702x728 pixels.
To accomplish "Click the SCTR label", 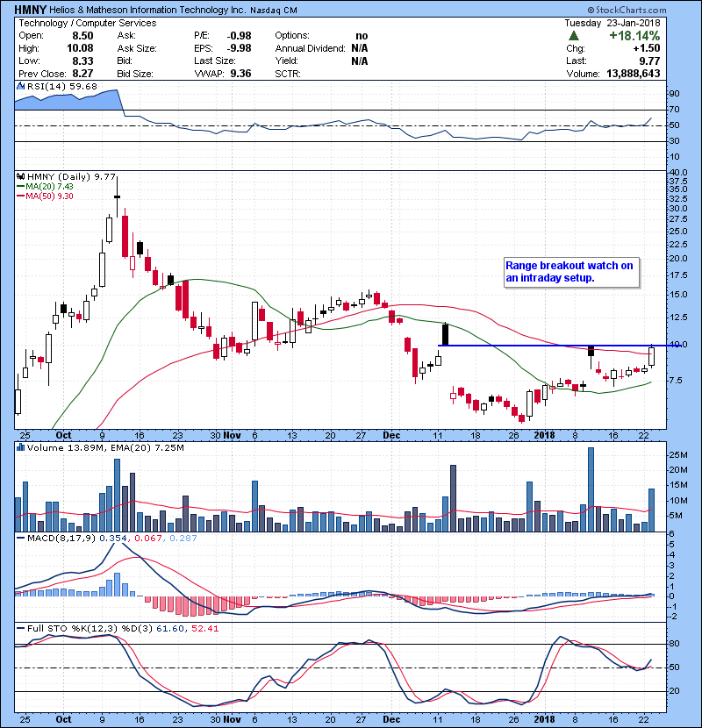I will (288, 74).
